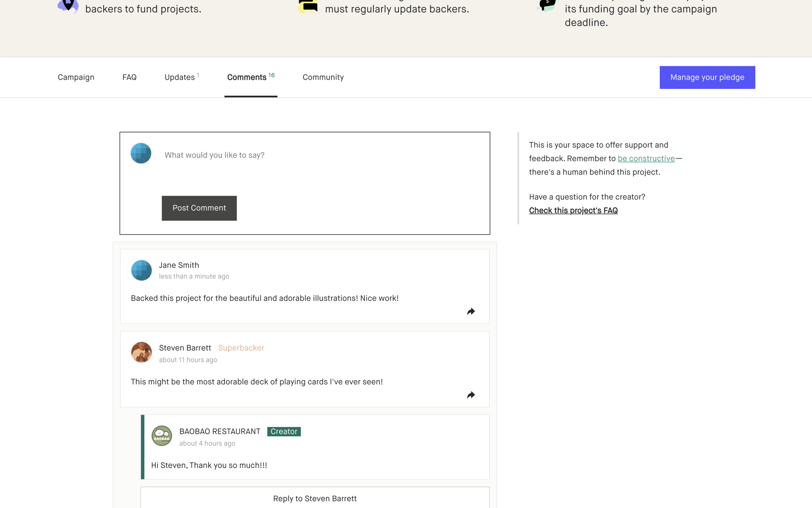This screenshot has height=508, width=812.
Task: Follow the Check this project's FAQ link
Action: (x=573, y=211)
